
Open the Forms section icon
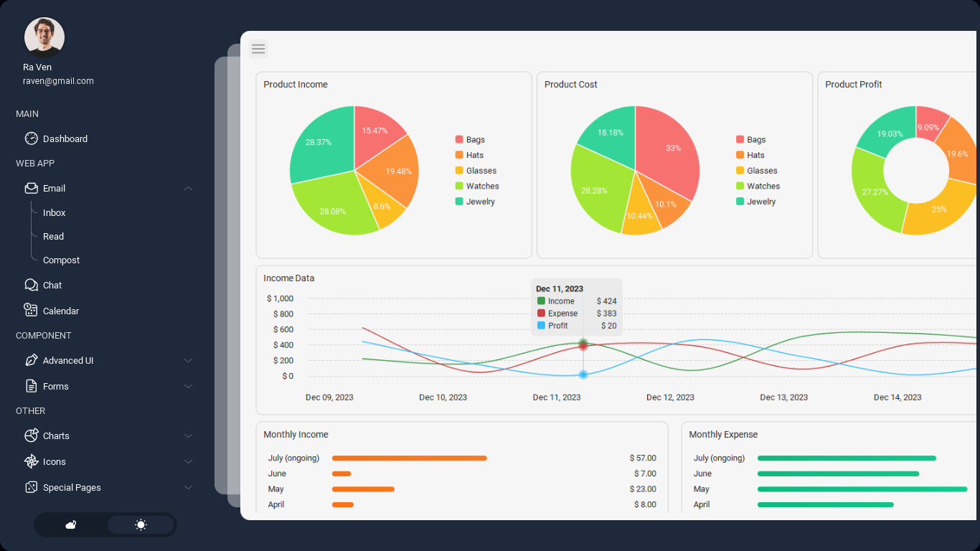coord(32,386)
